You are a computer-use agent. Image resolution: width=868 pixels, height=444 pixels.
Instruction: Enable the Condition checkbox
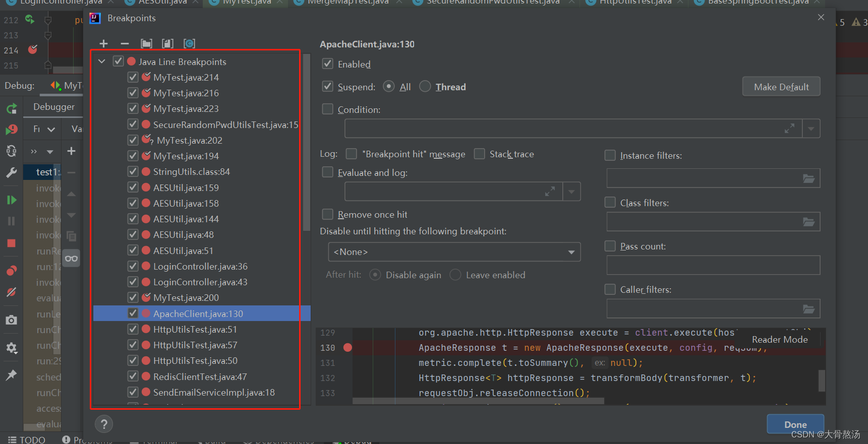[328, 109]
